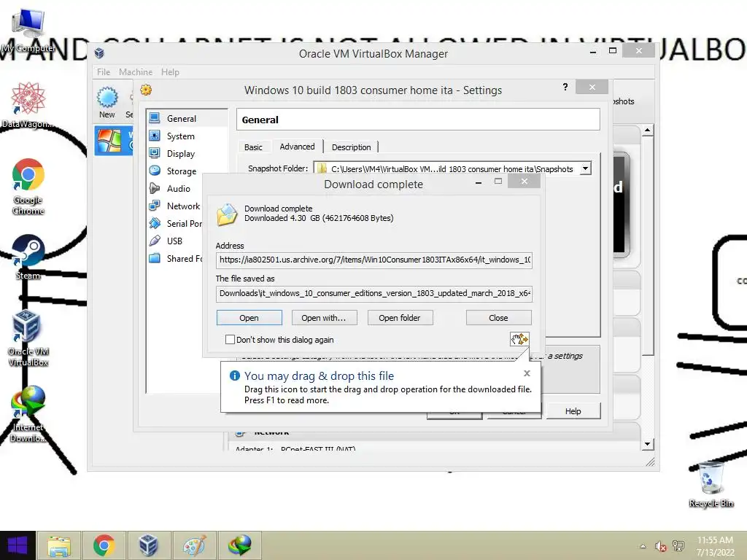Click the download Address field
The height and width of the screenshot is (560, 747).
point(374,260)
